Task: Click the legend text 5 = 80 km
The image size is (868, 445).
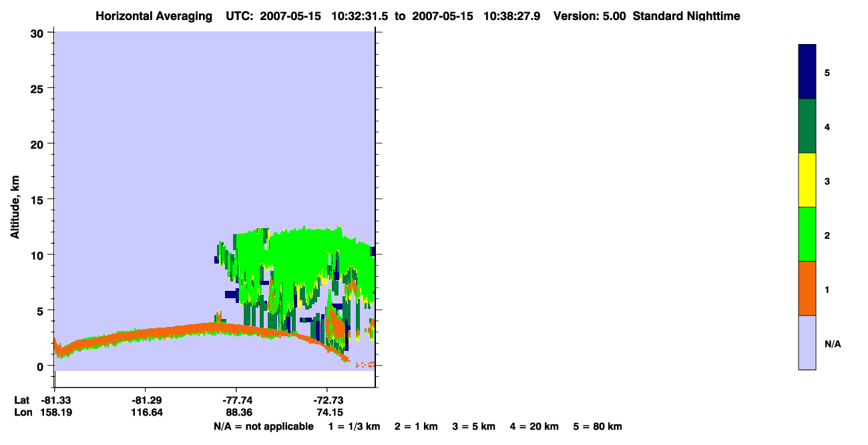Action: click(598, 426)
